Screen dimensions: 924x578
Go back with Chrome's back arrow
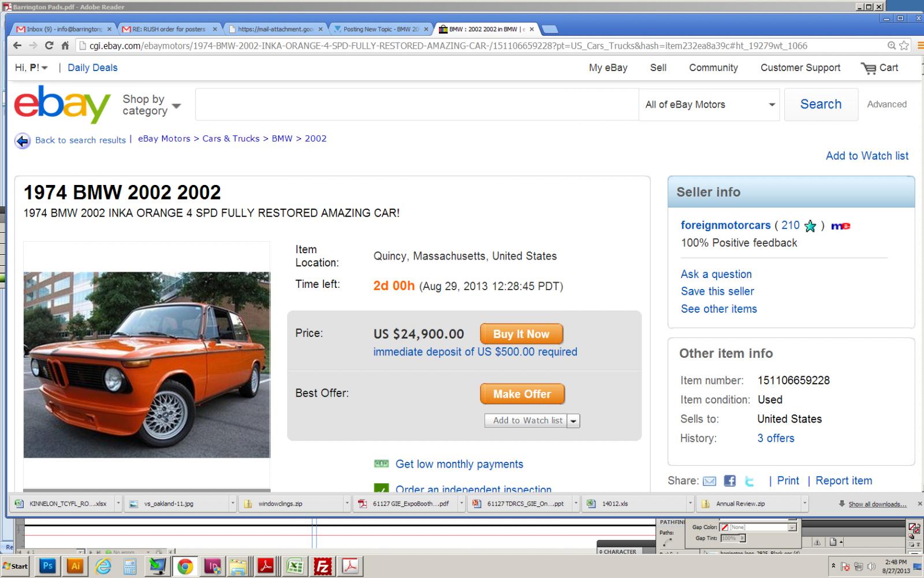17,46
